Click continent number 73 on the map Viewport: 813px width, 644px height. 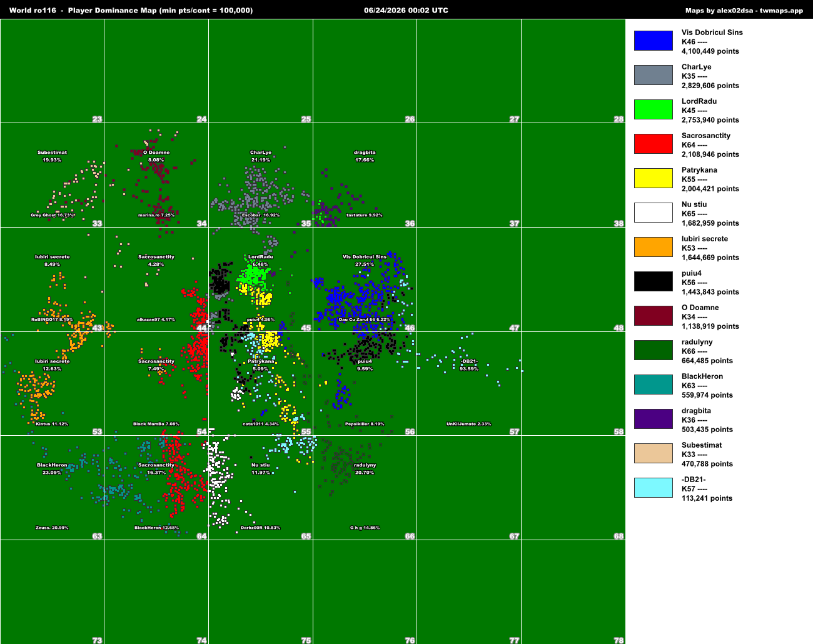point(97,640)
